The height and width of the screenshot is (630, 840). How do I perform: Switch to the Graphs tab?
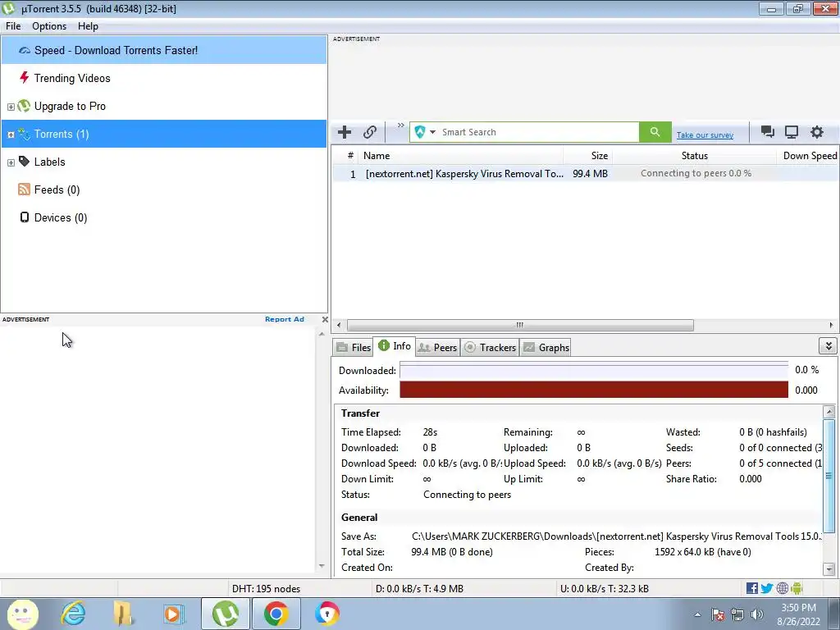coord(546,347)
